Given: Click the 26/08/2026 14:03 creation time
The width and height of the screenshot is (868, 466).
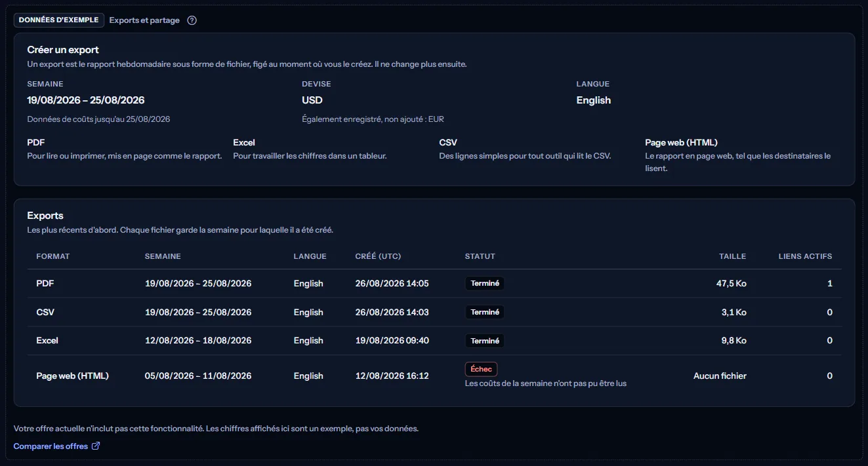Looking at the screenshot, I should coord(392,312).
